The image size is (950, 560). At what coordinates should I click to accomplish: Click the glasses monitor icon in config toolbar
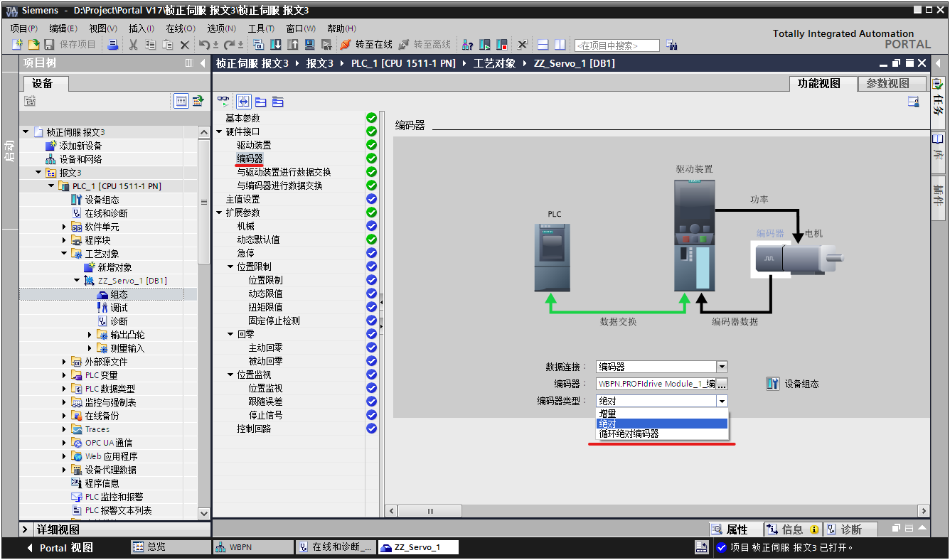224,102
